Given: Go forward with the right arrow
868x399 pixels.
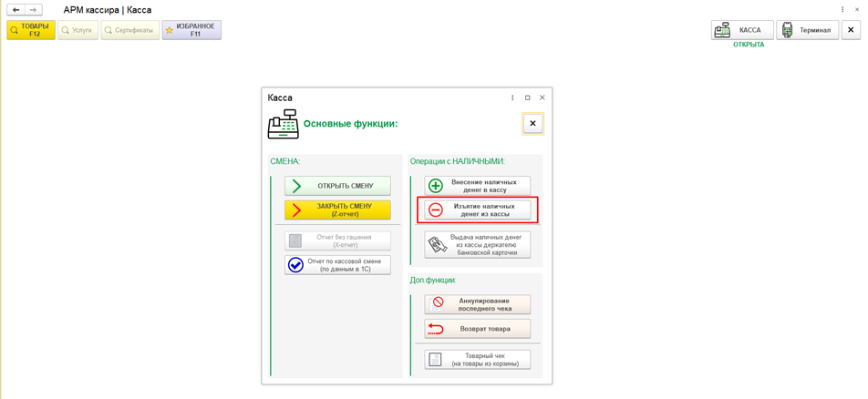Looking at the screenshot, I should (x=33, y=10).
